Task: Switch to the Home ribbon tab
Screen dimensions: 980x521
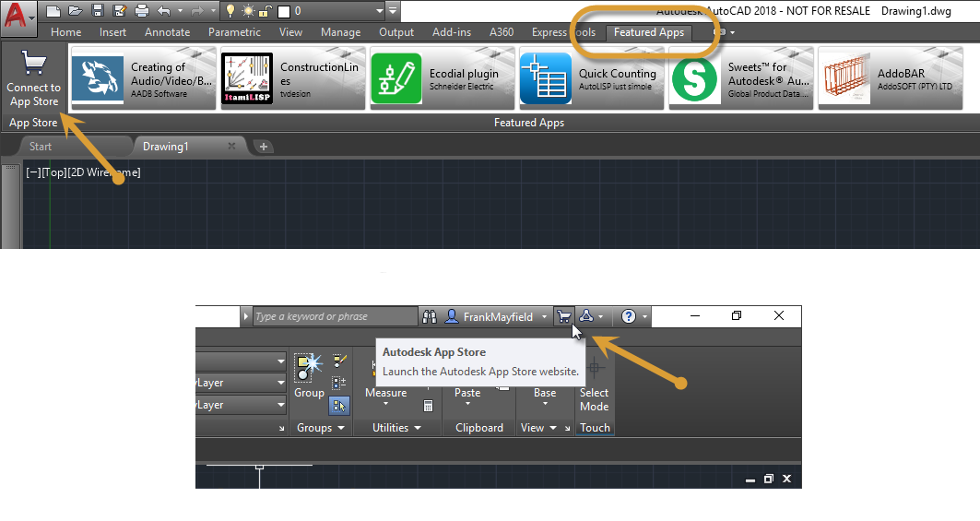Action: tap(65, 32)
